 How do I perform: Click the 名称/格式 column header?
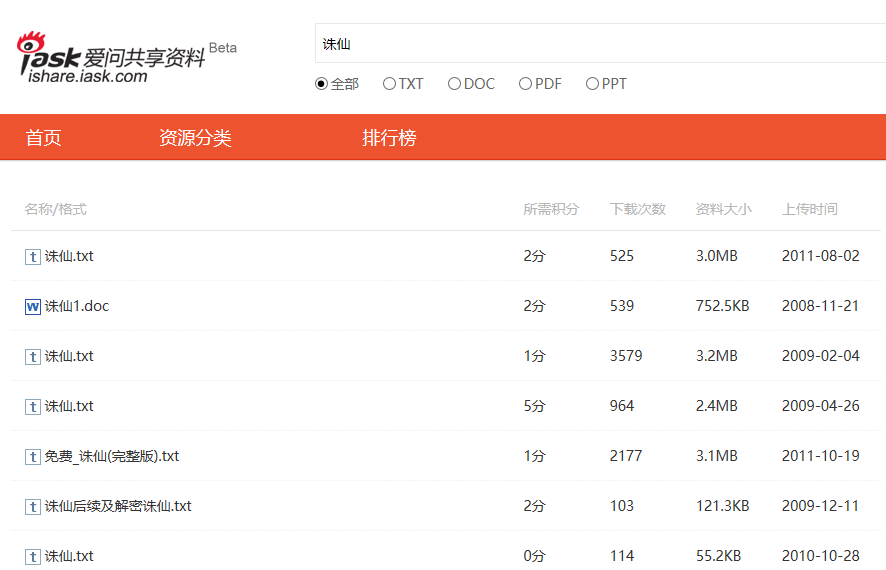(55, 209)
